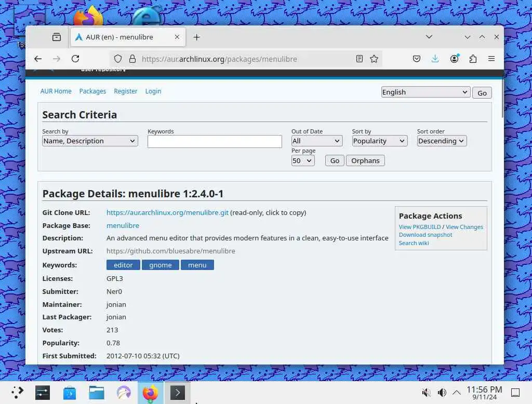Viewport: 532px width, 404px height.
Task: Expand the Sort by Popularity dropdown
Action: pyautogui.click(x=379, y=141)
